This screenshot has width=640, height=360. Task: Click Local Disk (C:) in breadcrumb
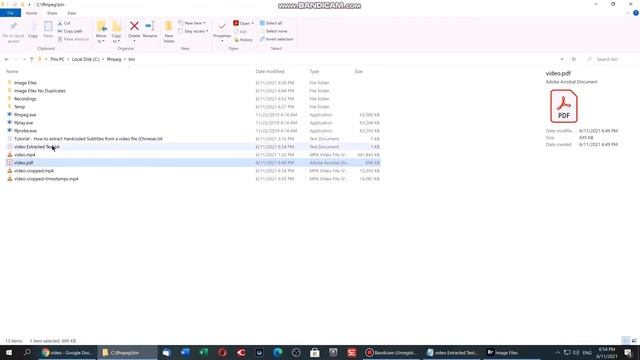(x=85, y=59)
